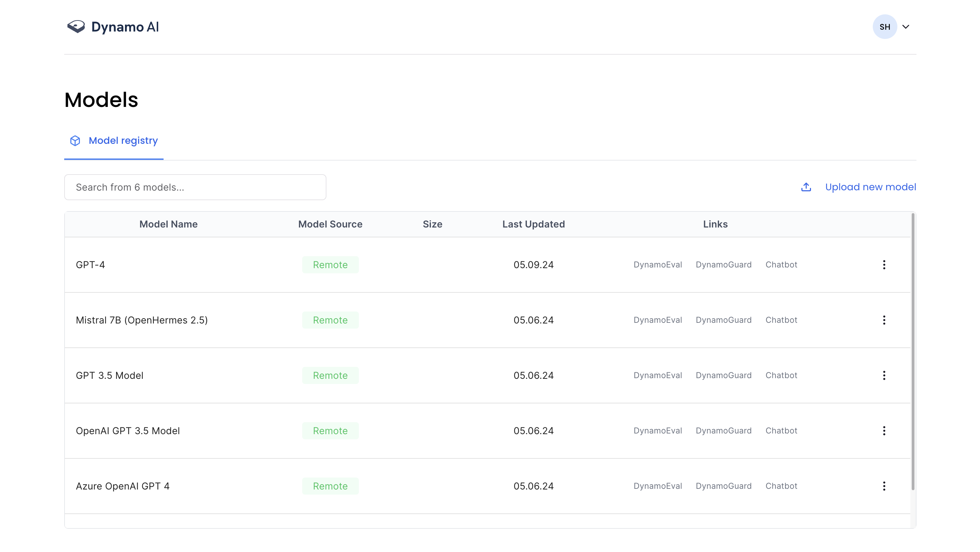Open more options for GPT 3.5 Model row
This screenshot has height=552, width=980.
point(884,375)
